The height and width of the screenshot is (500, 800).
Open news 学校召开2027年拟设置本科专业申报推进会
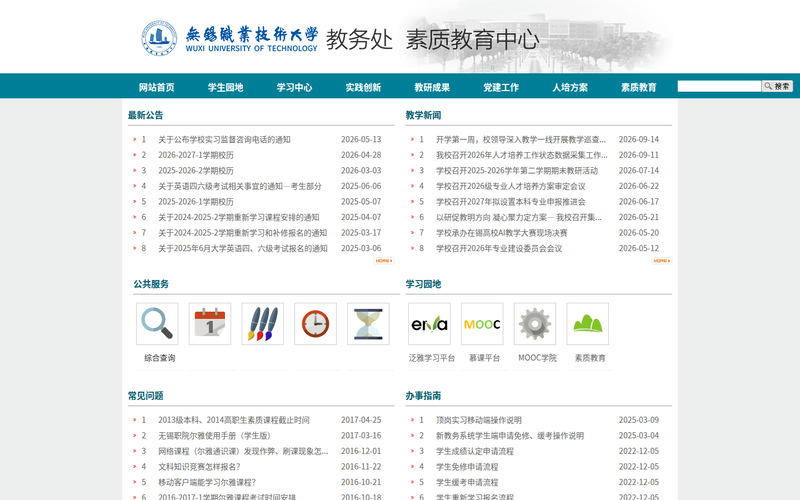pos(511,202)
